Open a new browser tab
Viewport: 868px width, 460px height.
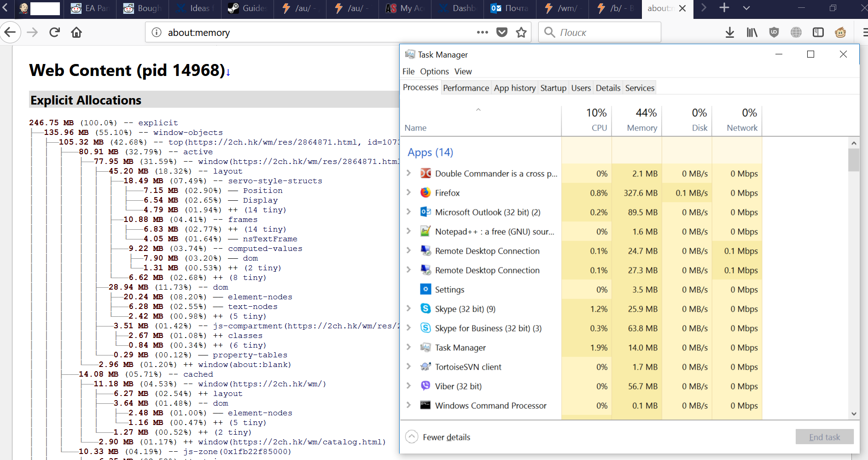pos(724,8)
